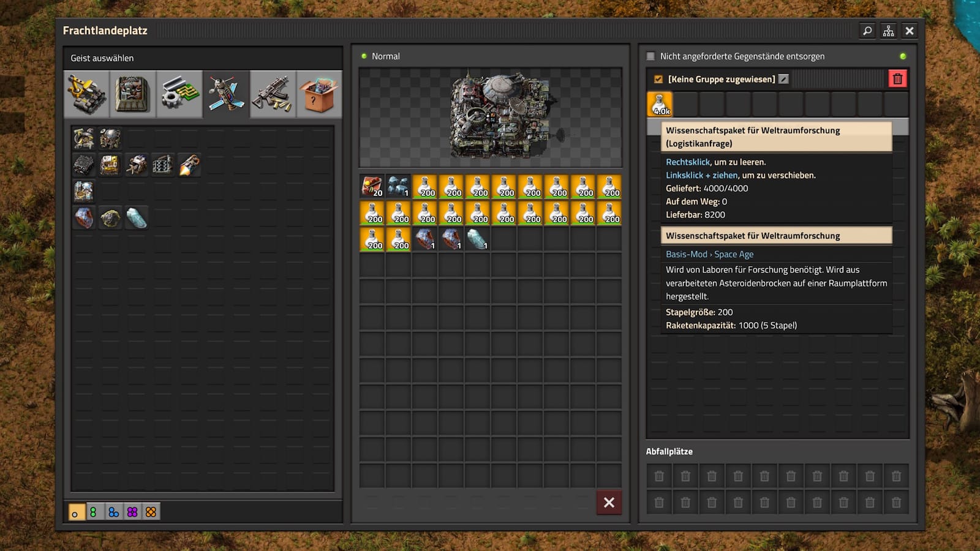Uncheck the '[Keine Gruppe zugewiesen]' group checkbox

[658, 79]
